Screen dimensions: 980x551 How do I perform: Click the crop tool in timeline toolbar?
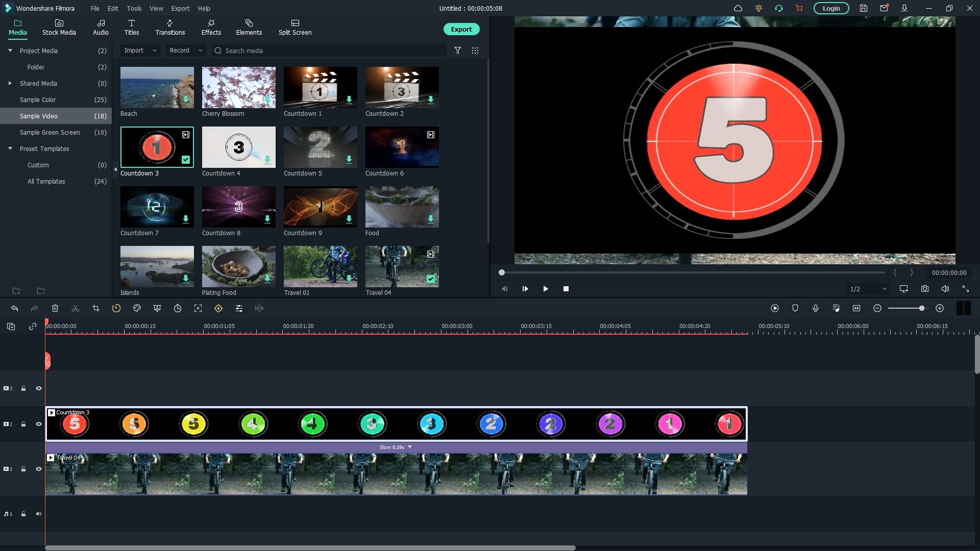pyautogui.click(x=95, y=308)
